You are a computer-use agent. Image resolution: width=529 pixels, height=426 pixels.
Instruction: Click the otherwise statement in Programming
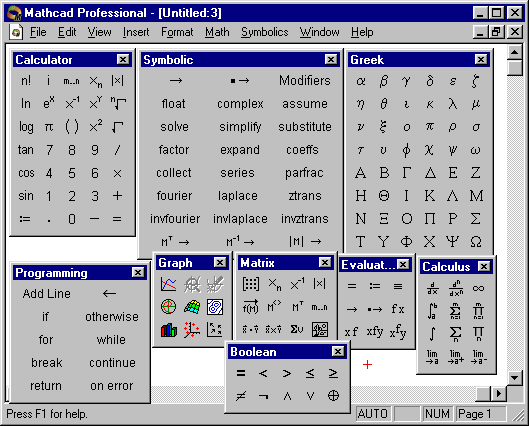click(x=112, y=317)
